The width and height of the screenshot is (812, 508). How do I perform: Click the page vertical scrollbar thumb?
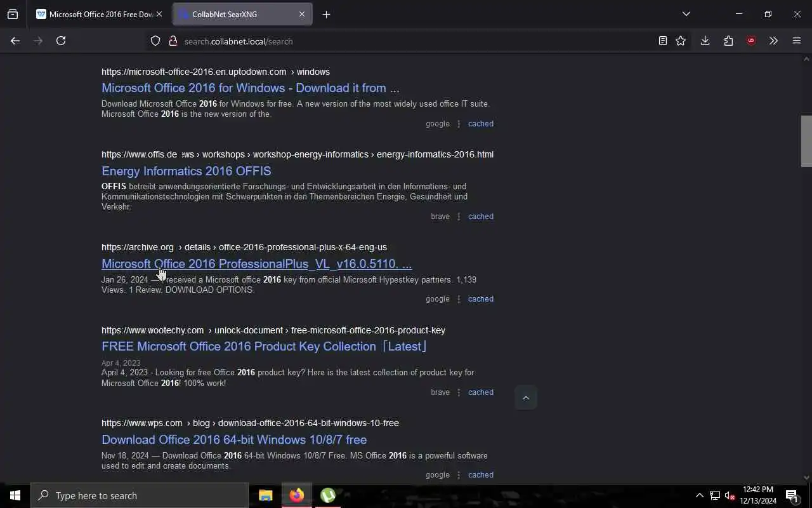tap(806, 141)
